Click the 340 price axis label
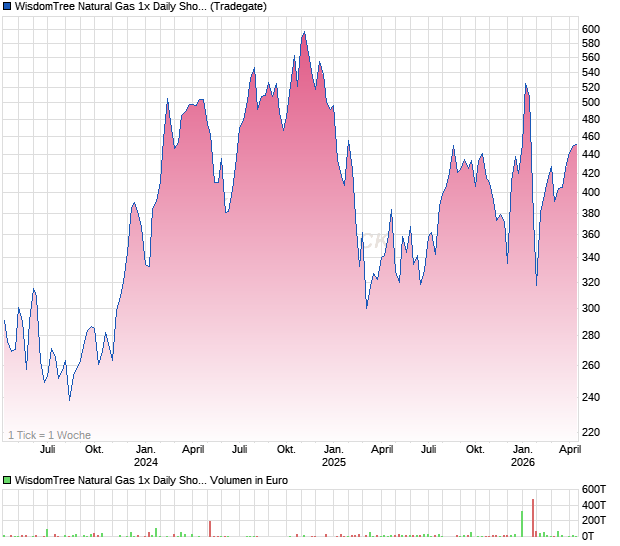This screenshot has width=620, height=546. tap(591, 257)
